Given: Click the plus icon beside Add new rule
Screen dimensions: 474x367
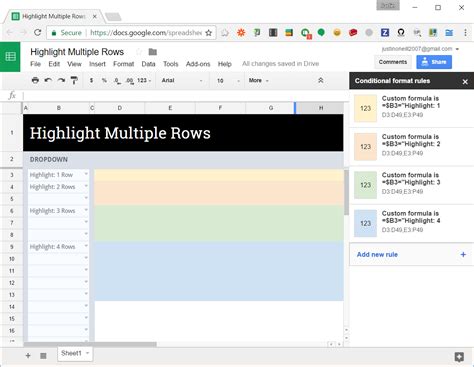Looking at the screenshot, I should [463, 254].
